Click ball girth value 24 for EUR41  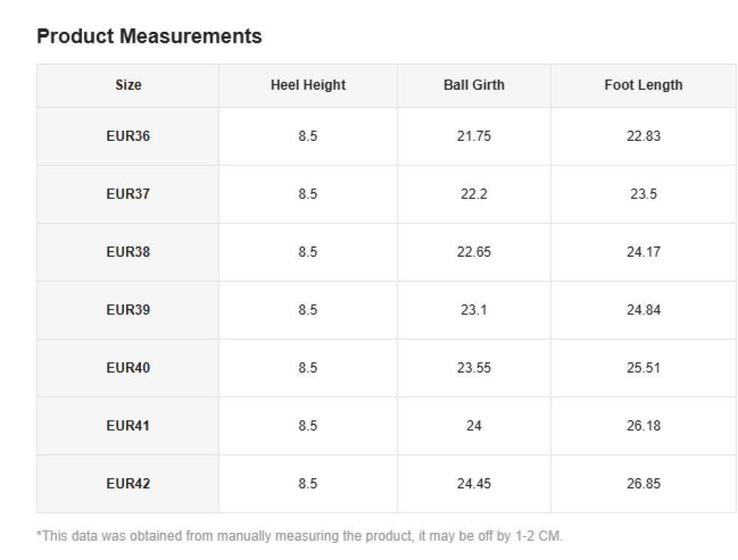(x=474, y=426)
